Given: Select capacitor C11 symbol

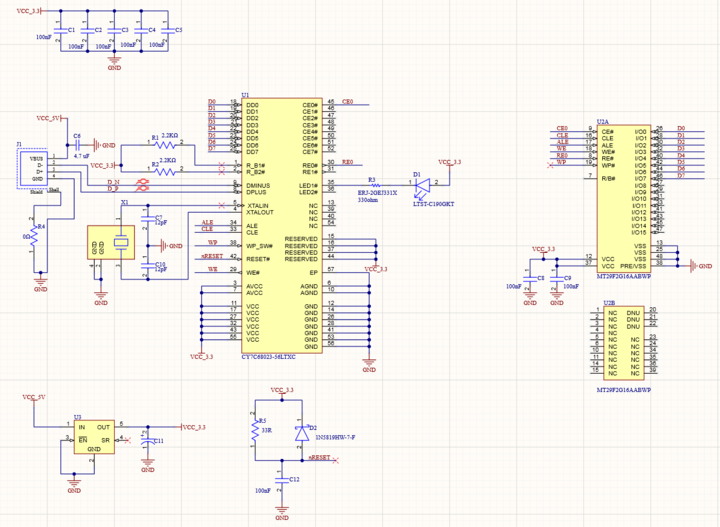Looking at the screenshot, I should [147, 441].
